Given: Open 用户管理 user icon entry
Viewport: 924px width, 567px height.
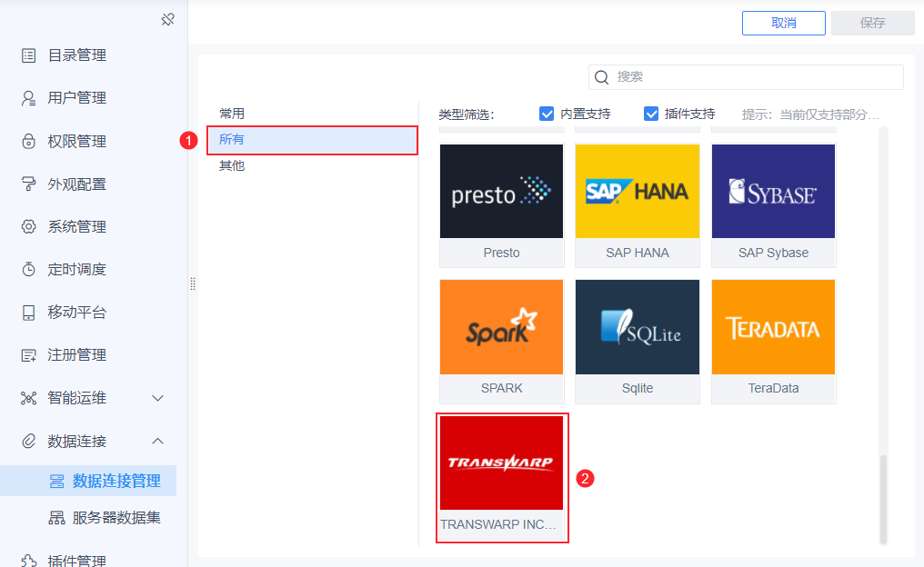Looking at the screenshot, I should pyautogui.click(x=28, y=98).
